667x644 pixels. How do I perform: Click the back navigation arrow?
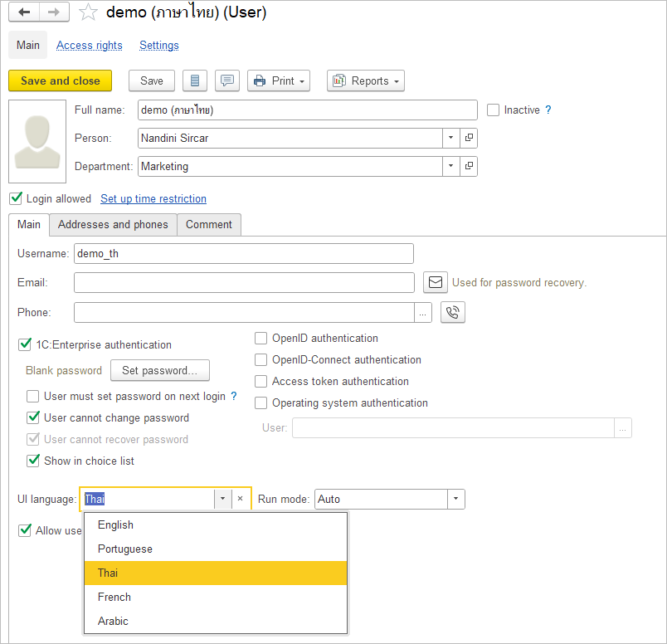pos(24,12)
